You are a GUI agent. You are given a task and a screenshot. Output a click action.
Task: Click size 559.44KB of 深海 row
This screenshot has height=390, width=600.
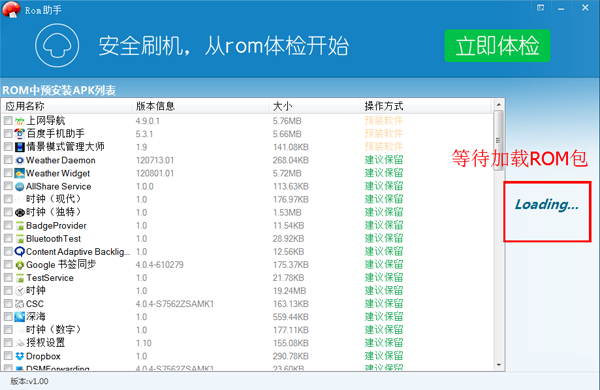point(290,317)
